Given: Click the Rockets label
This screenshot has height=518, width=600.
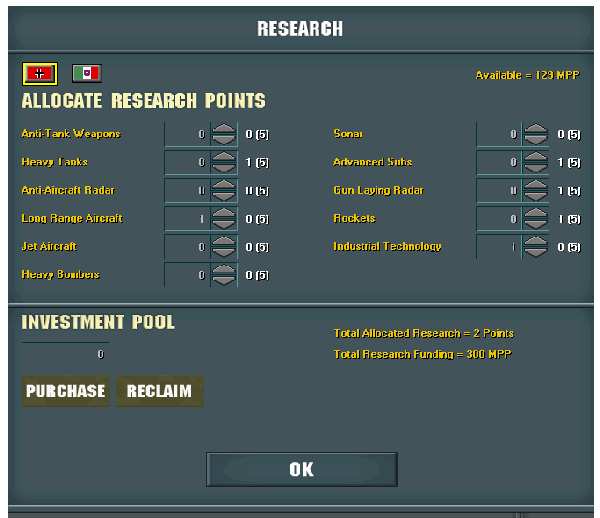Looking at the screenshot, I should [x=354, y=218].
